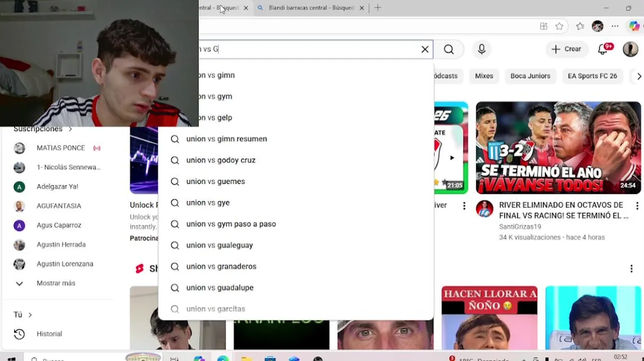
Task: Open the Crear upload button
Action: (566, 49)
